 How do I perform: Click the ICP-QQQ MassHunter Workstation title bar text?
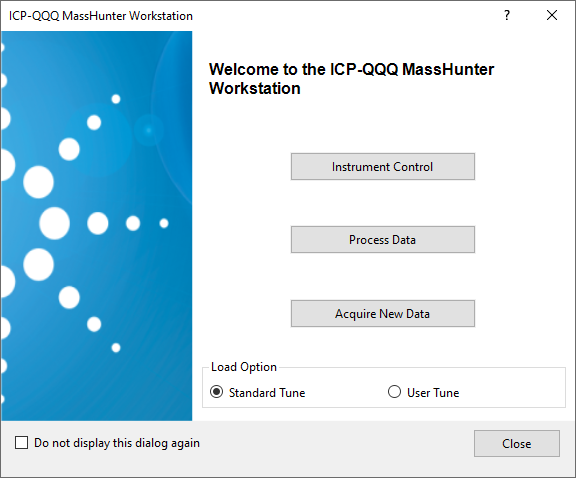(101, 16)
